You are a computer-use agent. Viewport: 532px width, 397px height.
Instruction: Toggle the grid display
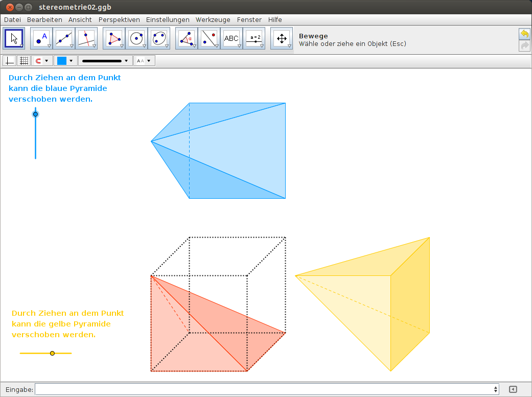(24, 61)
